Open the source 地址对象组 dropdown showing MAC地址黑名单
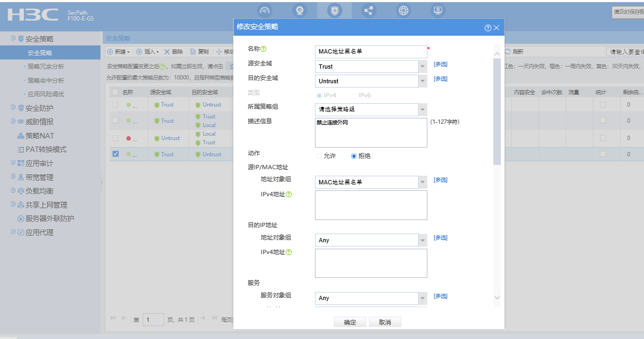Viewport: 644px width, 339px height. [x=422, y=182]
